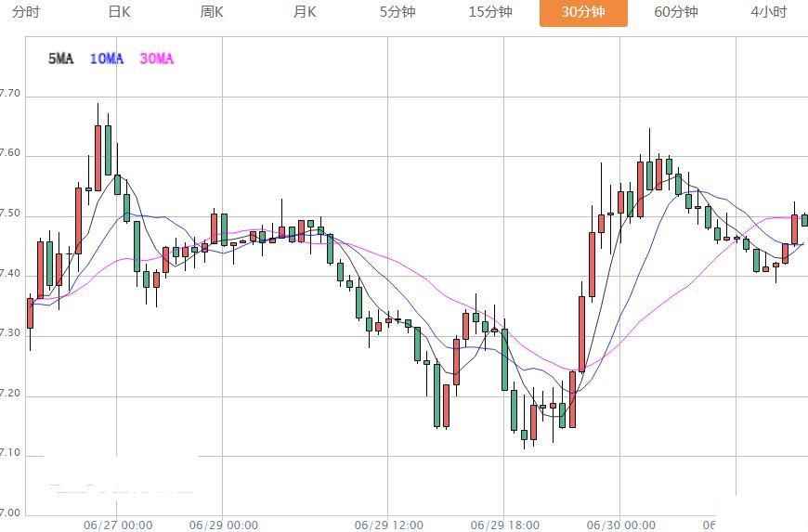Open the 日K daily chart tab
Viewport: 808px width, 532px height.
click(119, 12)
